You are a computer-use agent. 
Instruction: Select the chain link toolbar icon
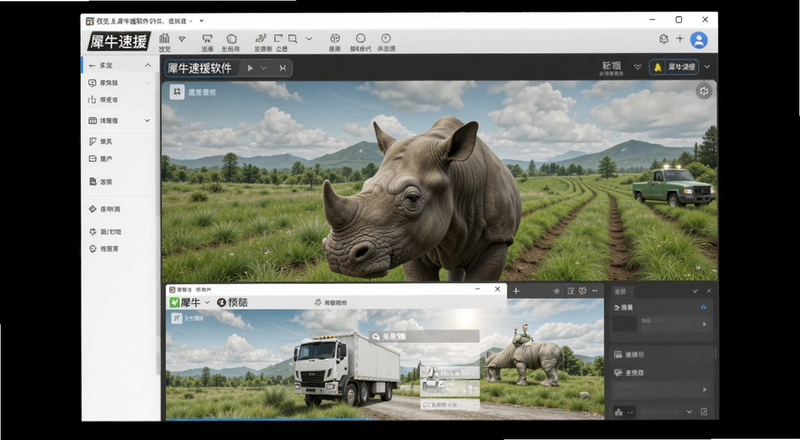pos(261,38)
